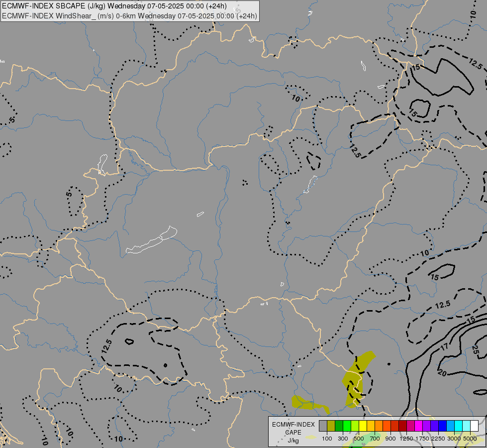The width and height of the screenshot is (487, 448).
Task: Select the pure blue legend swatch
Action: [x=443, y=426]
